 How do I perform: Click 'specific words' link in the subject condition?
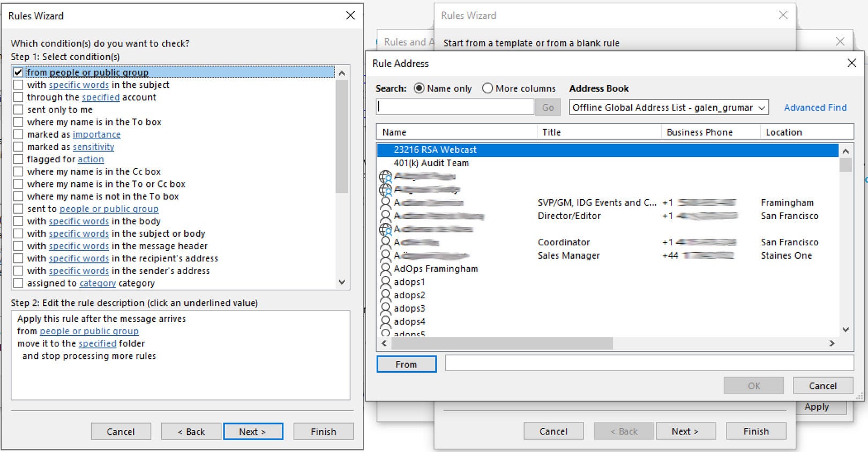(x=79, y=85)
